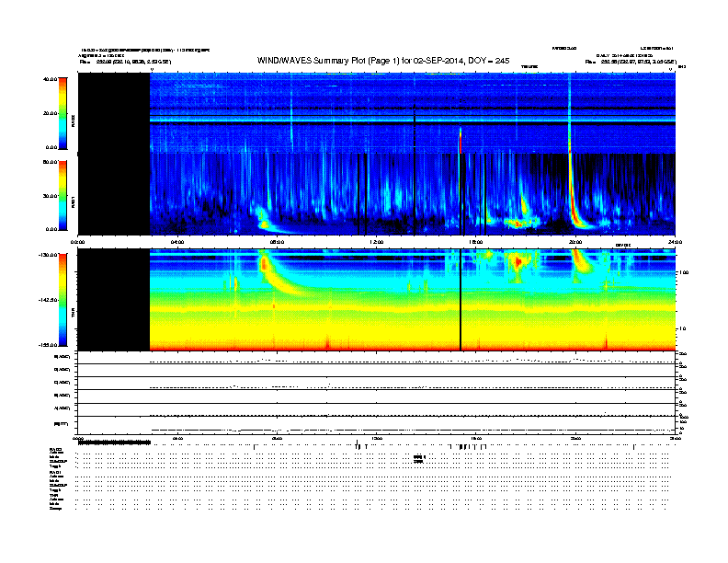Image resolution: width=728 pixels, height=563 pixels.
Task: Click the -155.00 label on TNR scale
Action: click(x=48, y=345)
